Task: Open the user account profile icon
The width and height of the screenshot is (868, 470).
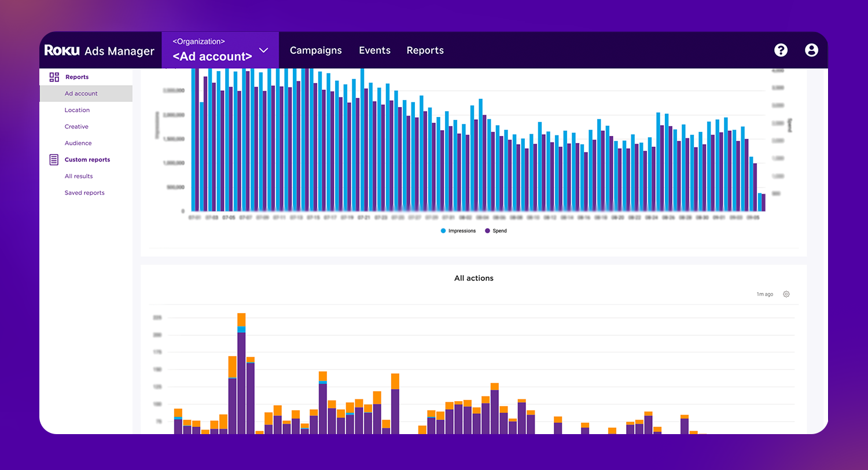Action: click(x=811, y=50)
